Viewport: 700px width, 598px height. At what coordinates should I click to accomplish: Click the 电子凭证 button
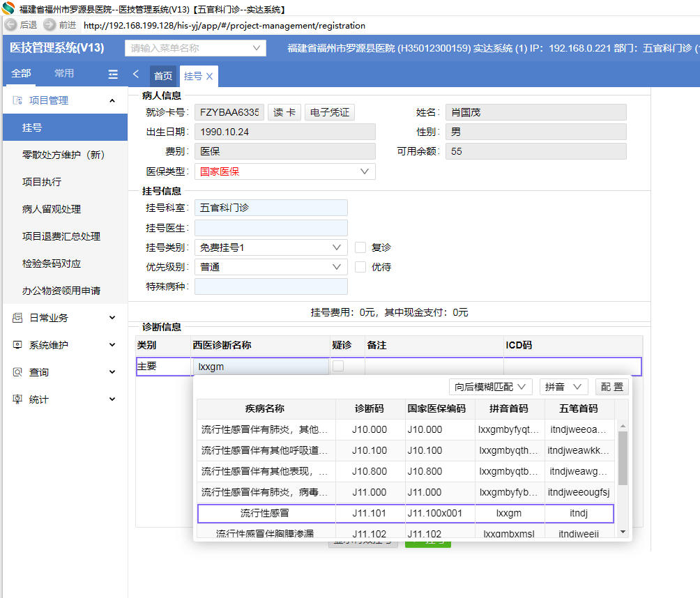330,112
